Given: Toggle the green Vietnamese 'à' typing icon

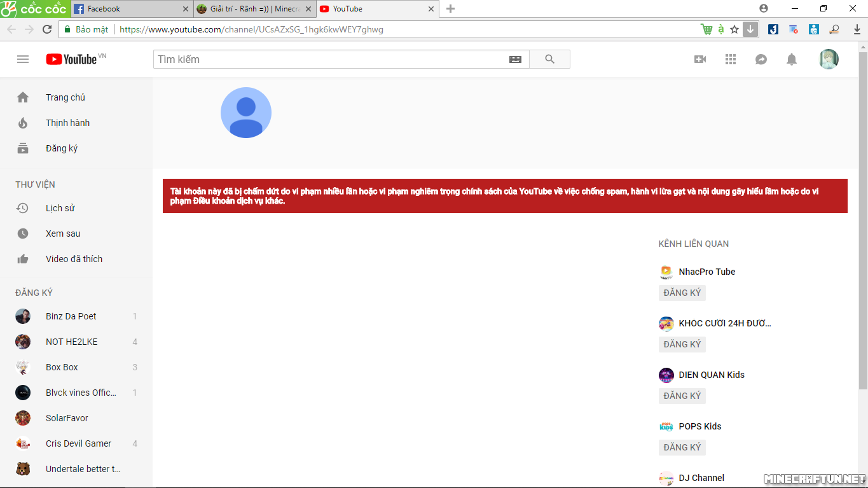Looking at the screenshot, I should (x=721, y=29).
